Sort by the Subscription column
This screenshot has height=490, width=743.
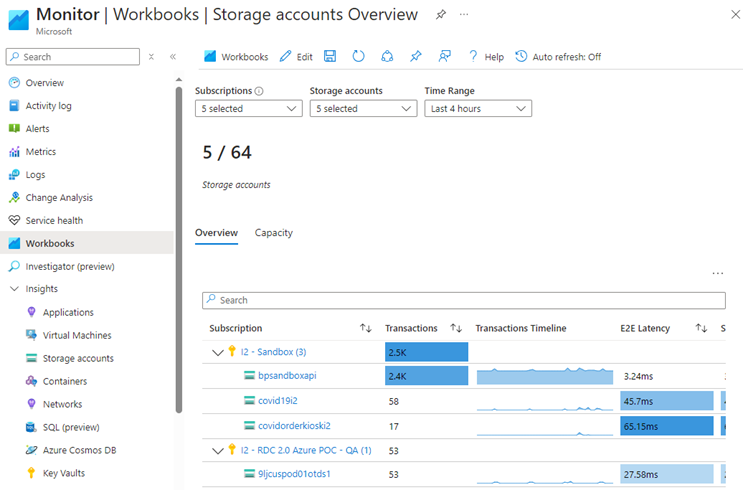pos(365,328)
